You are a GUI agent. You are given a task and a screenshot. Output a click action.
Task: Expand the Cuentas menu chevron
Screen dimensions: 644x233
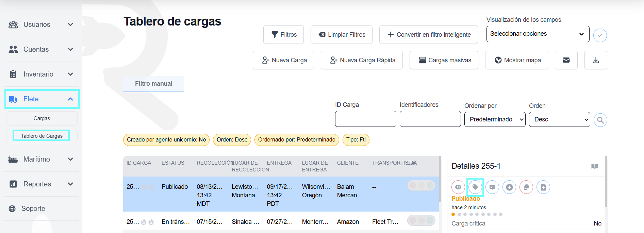click(x=70, y=49)
